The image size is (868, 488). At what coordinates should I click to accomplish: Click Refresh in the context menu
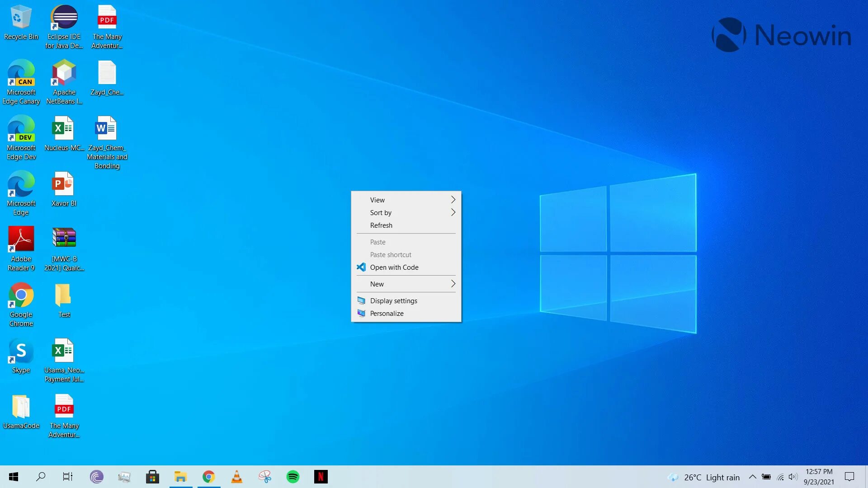(381, 225)
